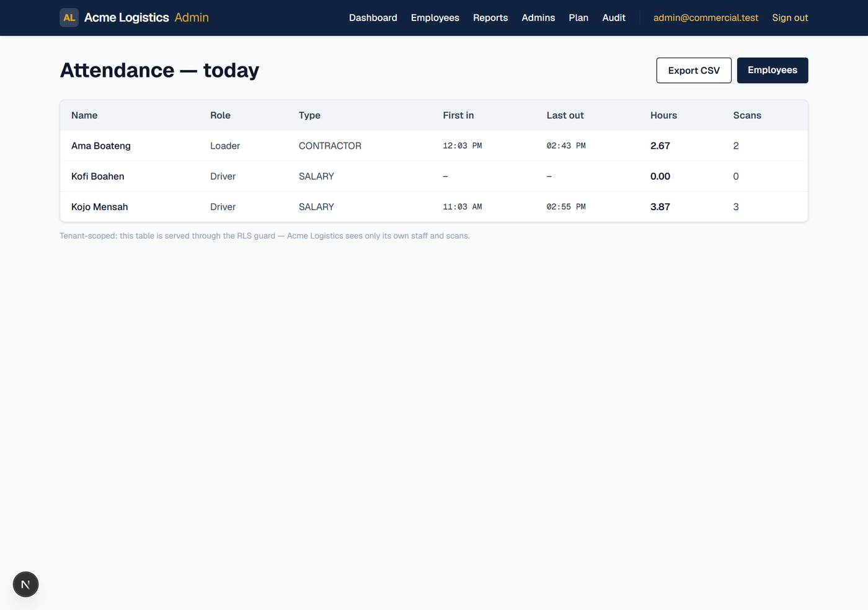
Task: Click Ama Boateng's scan count 2
Action: (x=736, y=146)
